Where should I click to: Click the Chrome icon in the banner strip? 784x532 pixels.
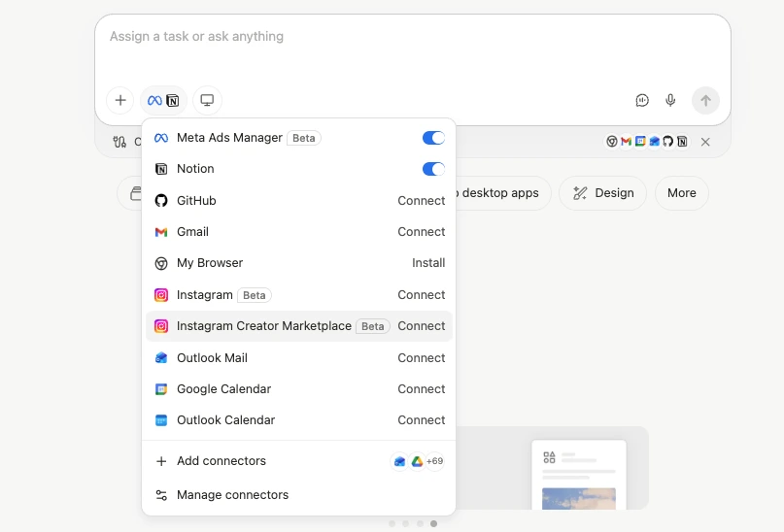611,142
